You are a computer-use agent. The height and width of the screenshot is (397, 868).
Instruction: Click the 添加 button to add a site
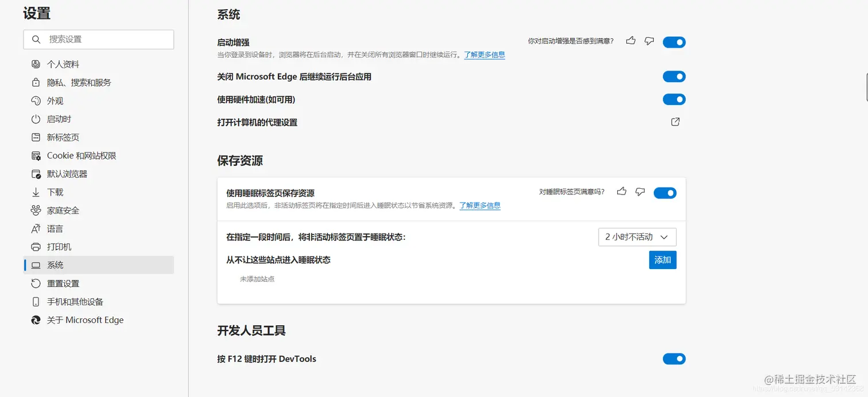coord(662,259)
